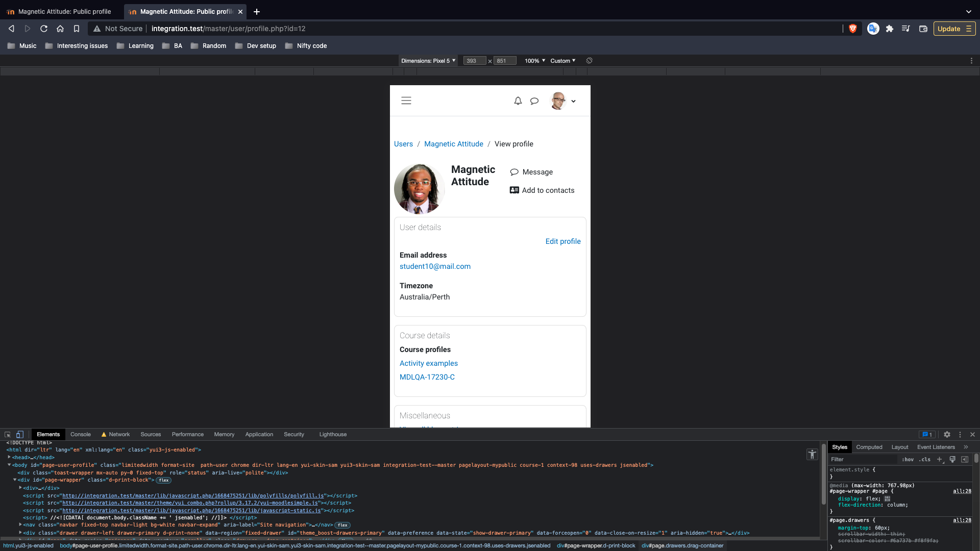
Task: Expand the head element node
Action: tap(9, 457)
